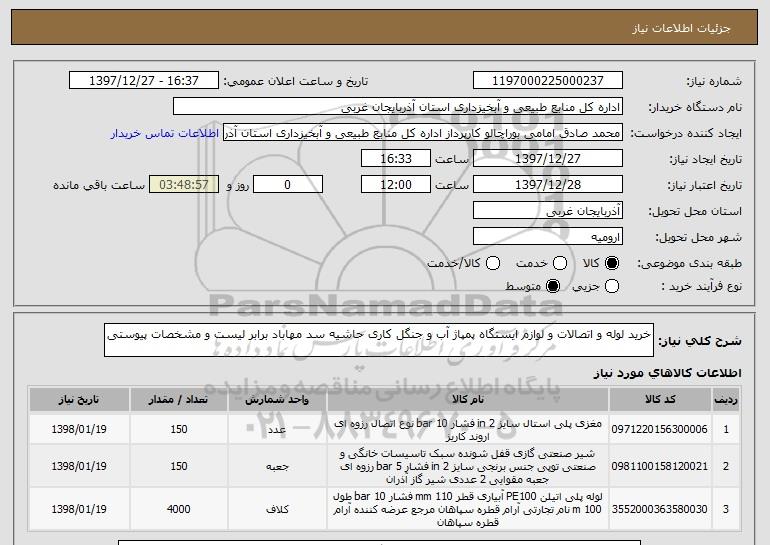Select item code 0981100158120021
Screen dimensions: 770x545
(660, 466)
